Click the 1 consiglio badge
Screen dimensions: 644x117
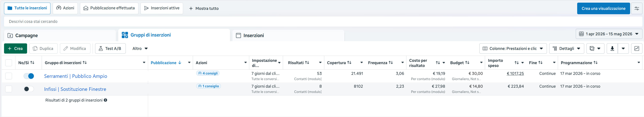click(x=209, y=86)
